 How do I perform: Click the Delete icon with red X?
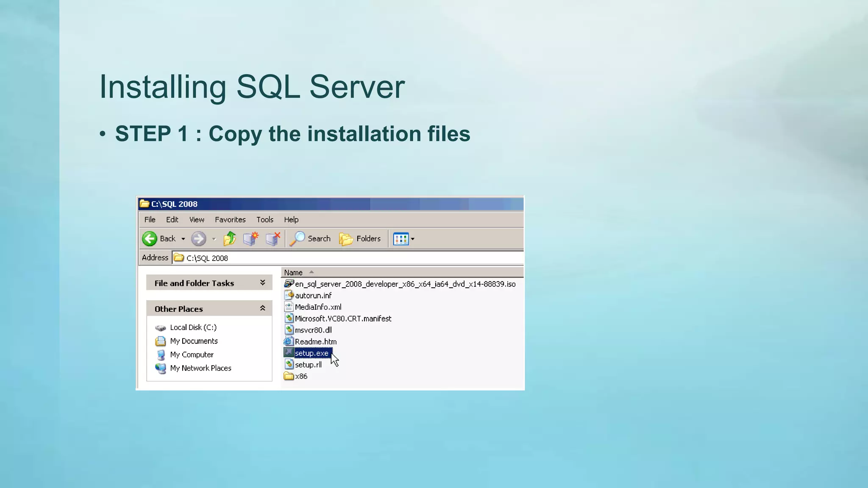273,238
